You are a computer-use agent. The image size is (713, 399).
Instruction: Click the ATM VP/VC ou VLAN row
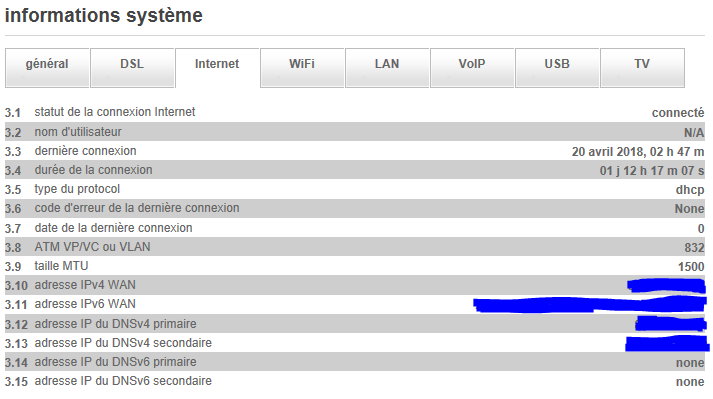pos(355,247)
